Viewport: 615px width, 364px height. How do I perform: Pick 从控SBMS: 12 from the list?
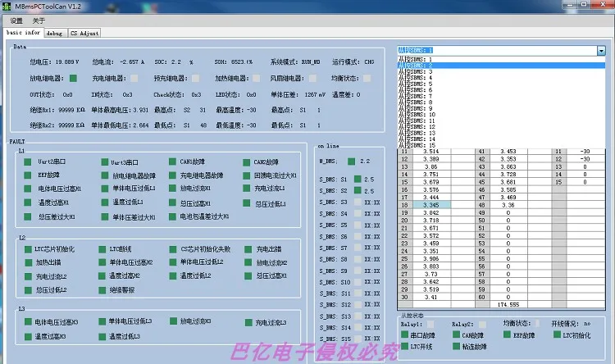coord(501,127)
